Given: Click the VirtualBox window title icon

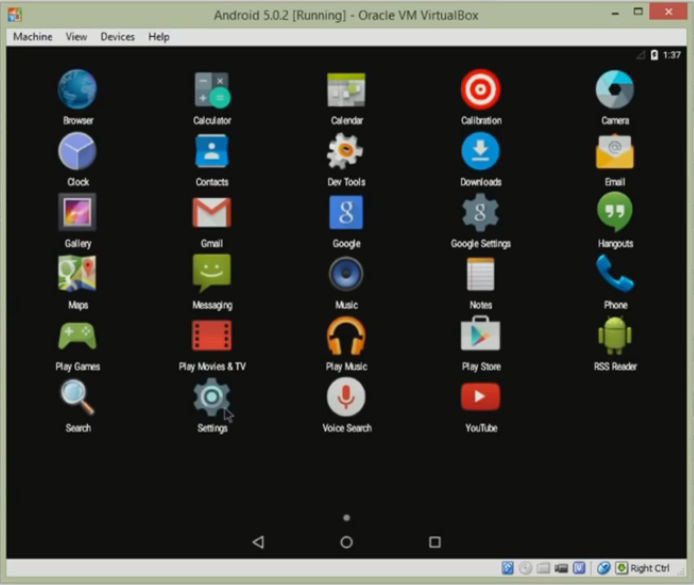Looking at the screenshot, I should tap(15, 15).
